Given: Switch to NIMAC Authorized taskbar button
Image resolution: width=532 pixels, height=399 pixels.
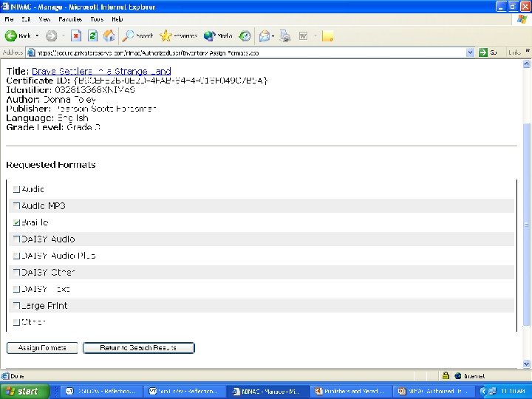Looking at the screenshot, I should (433, 392).
